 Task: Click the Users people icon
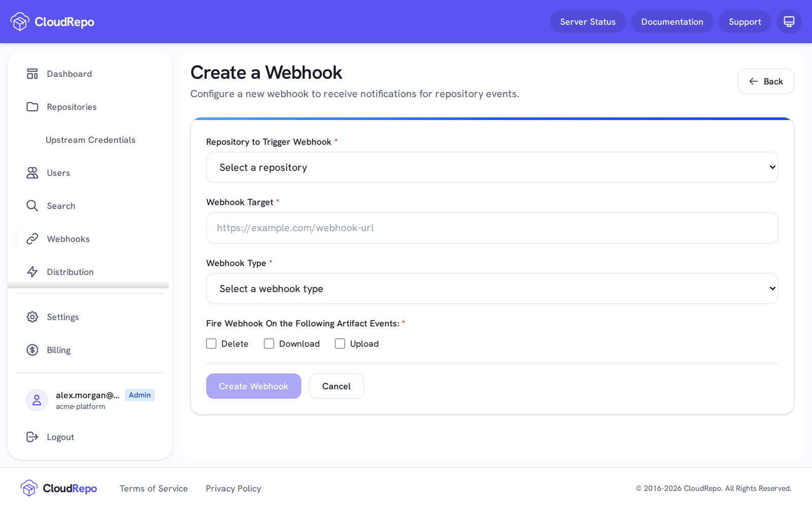[x=32, y=173]
